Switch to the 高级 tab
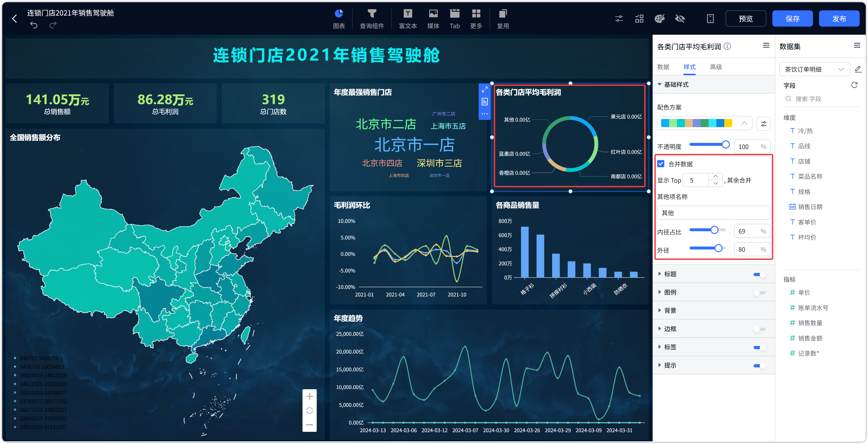Image resolution: width=868 pixels, height=444 pixels. click(716, 67)
